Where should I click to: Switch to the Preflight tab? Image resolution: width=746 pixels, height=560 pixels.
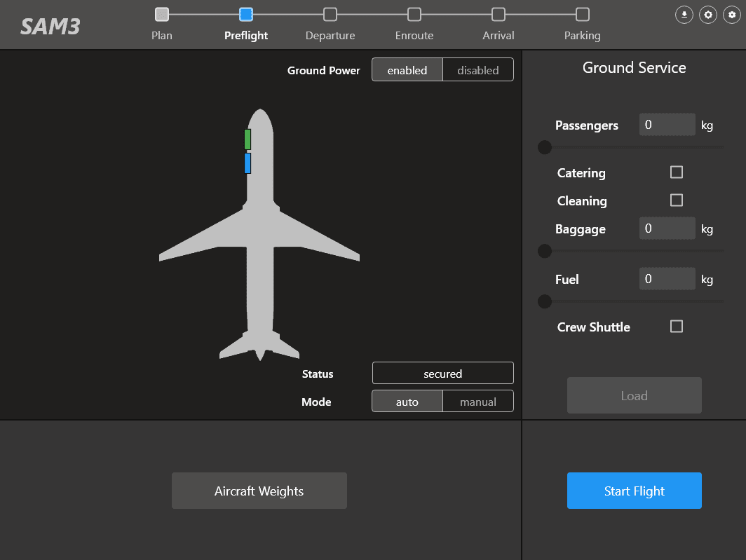[246, 13]
